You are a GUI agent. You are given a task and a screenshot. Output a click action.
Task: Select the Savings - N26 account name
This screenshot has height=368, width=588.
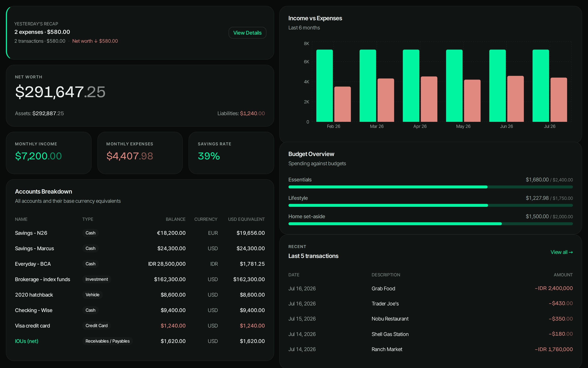31,233
